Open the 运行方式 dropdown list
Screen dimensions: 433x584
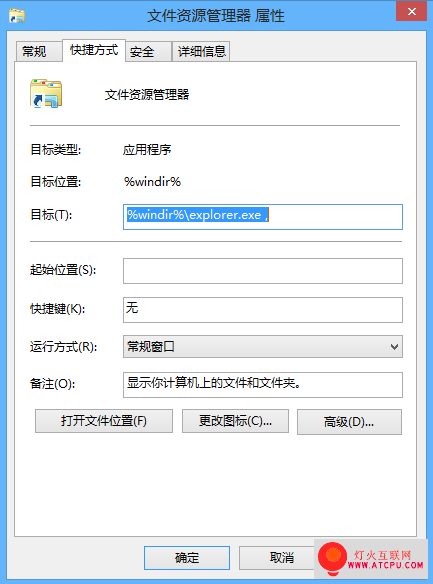[262, 347]
